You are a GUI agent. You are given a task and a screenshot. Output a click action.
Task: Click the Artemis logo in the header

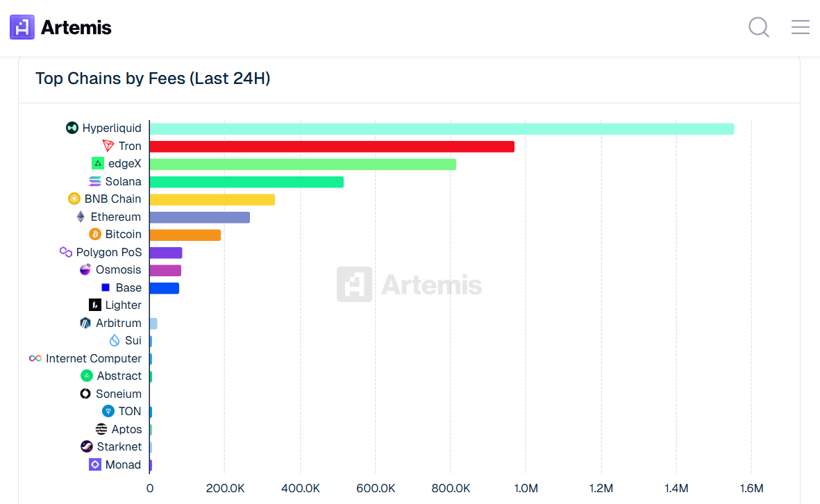click(60, 27)
